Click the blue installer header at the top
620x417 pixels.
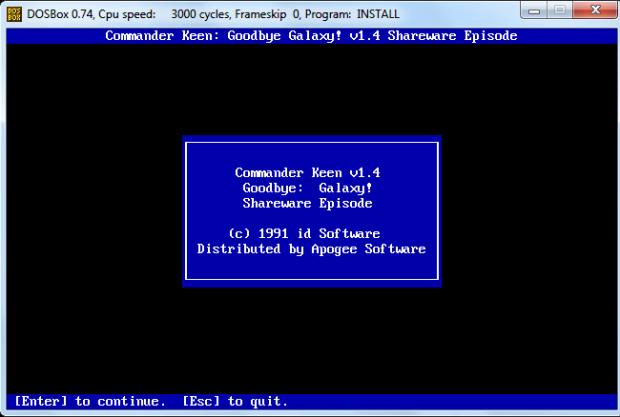(311, 36)
